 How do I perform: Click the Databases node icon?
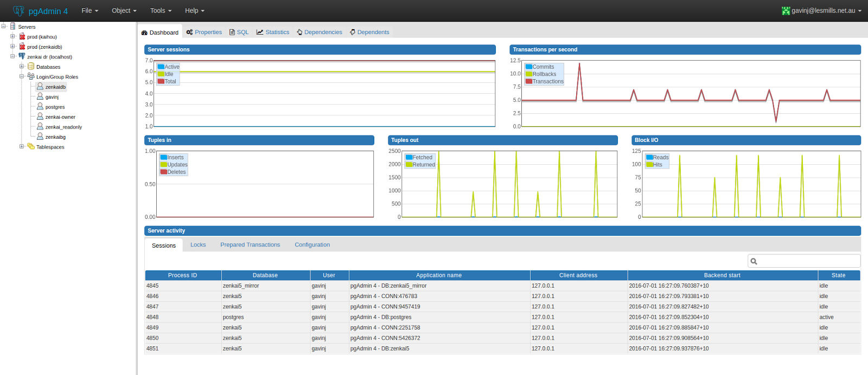(x=31, y=67)
